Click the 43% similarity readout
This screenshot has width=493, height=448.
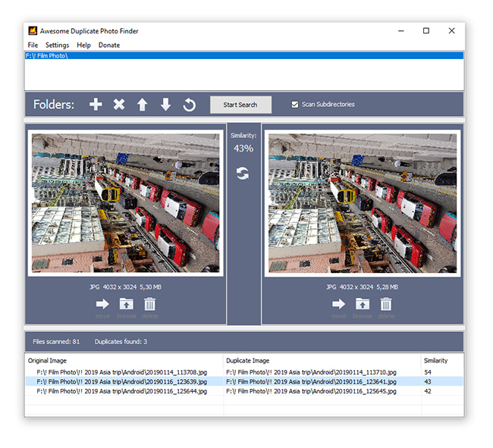(x=243, y=149)
